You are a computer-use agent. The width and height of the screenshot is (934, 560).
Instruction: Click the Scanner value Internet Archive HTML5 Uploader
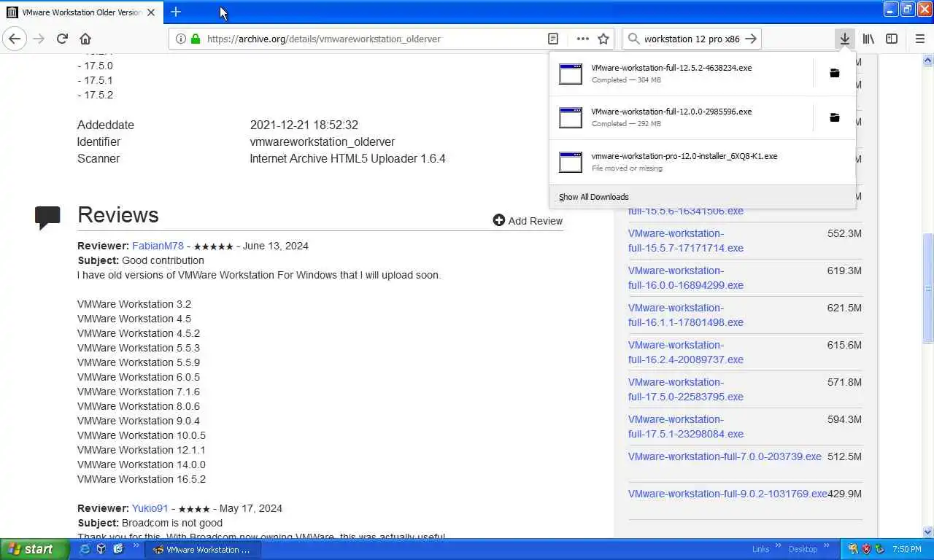(347, 158)
